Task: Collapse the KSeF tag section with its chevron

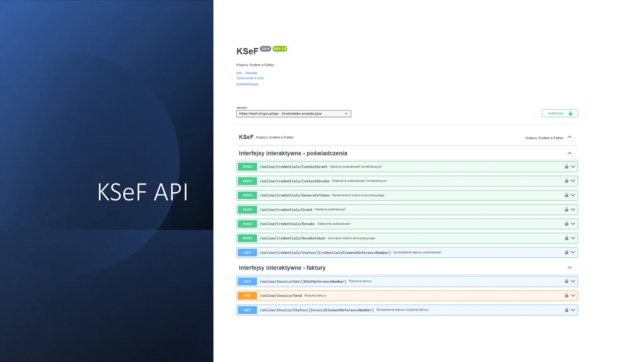Action: pyautogui.click(x=569, y=137)
